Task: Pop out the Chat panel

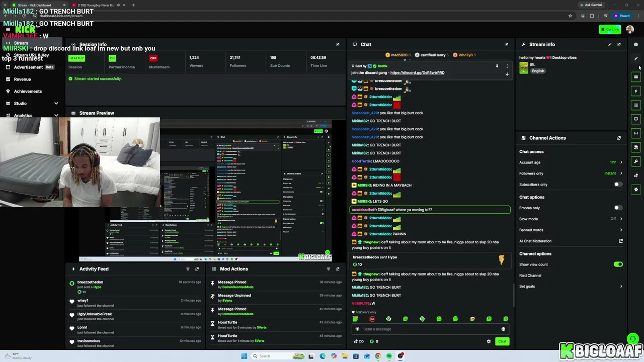Action: coord(506,44)
